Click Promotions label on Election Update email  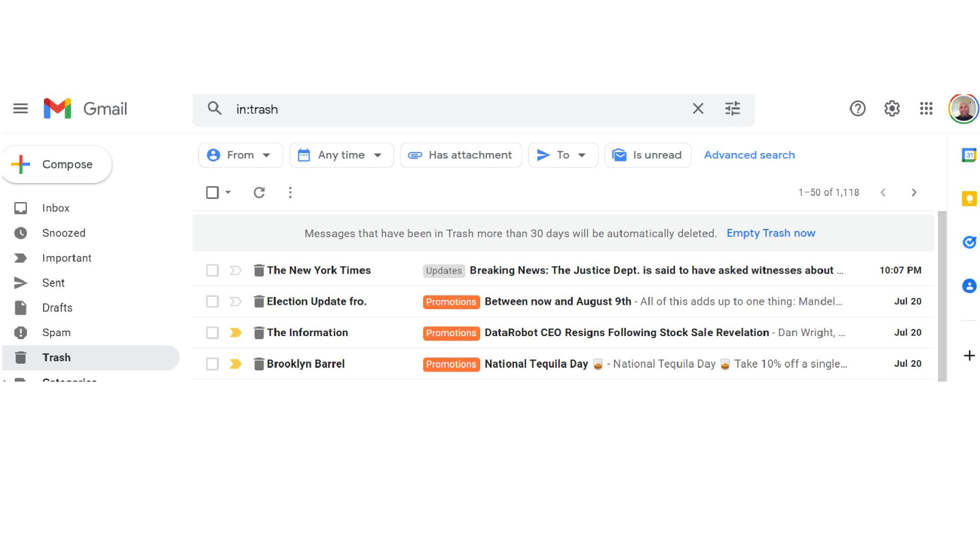(x=451, y=302)
